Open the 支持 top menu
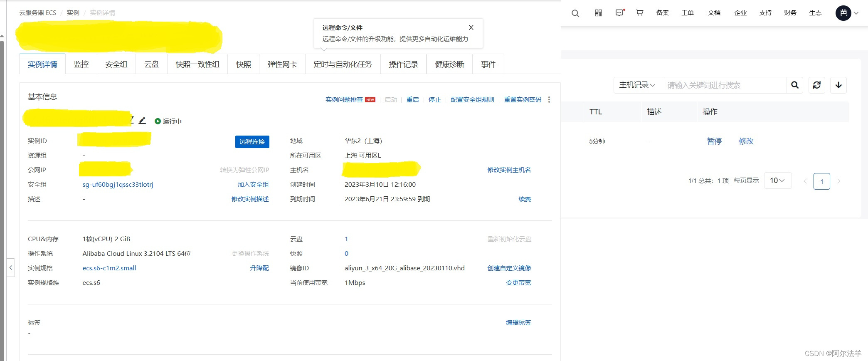 765,13
